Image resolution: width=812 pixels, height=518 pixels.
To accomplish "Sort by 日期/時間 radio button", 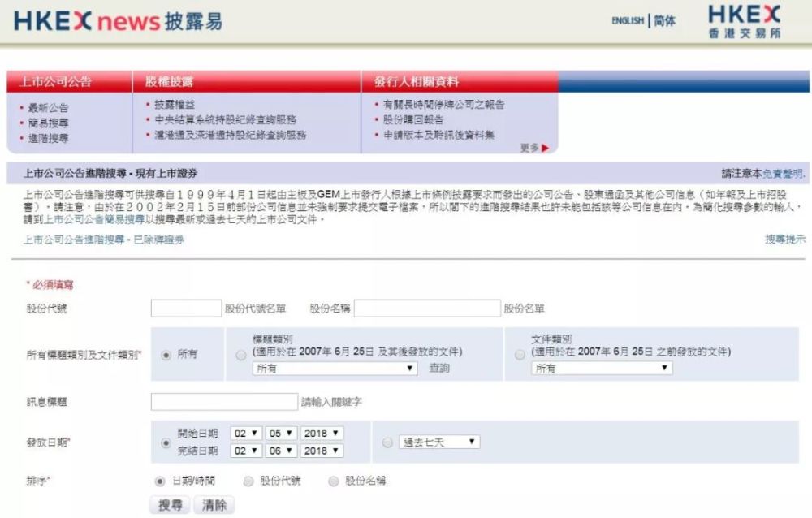I will [x=159, y=481].
